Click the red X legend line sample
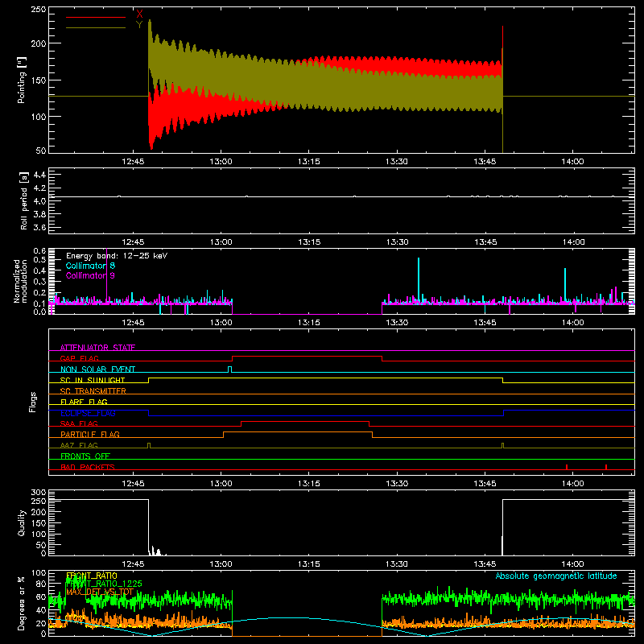This screenshot has height=644, width=644. pyautogui.click(x=96, y=17)
